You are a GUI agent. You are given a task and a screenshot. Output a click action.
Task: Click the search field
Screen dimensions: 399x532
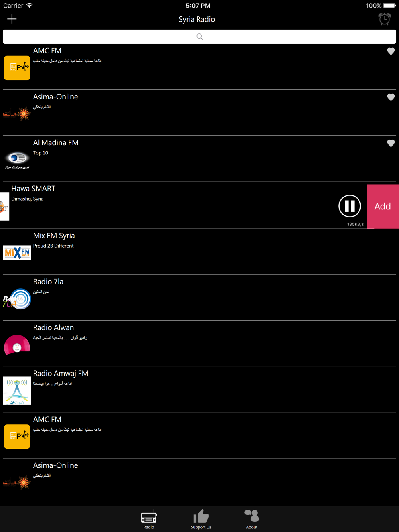pos(199,37)
